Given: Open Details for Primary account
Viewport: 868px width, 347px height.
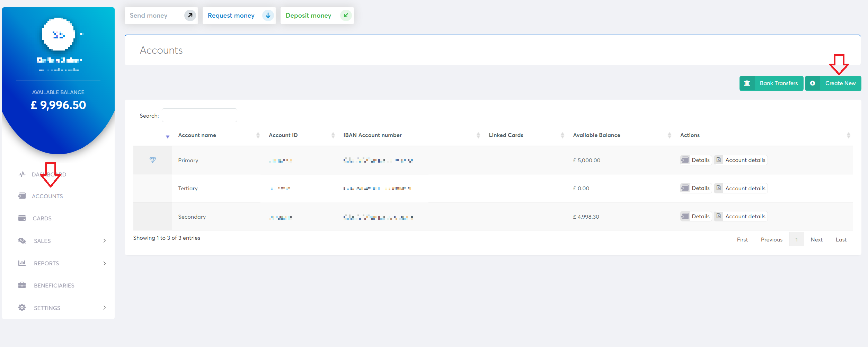Looking at the screenshot, I should 696,160.
